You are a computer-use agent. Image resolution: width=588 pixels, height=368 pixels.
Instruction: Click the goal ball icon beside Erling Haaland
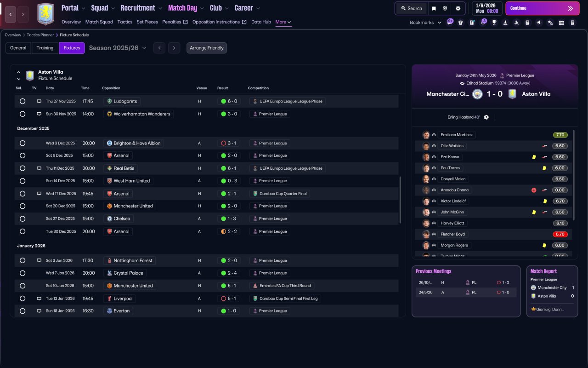[x=486, y=117]
